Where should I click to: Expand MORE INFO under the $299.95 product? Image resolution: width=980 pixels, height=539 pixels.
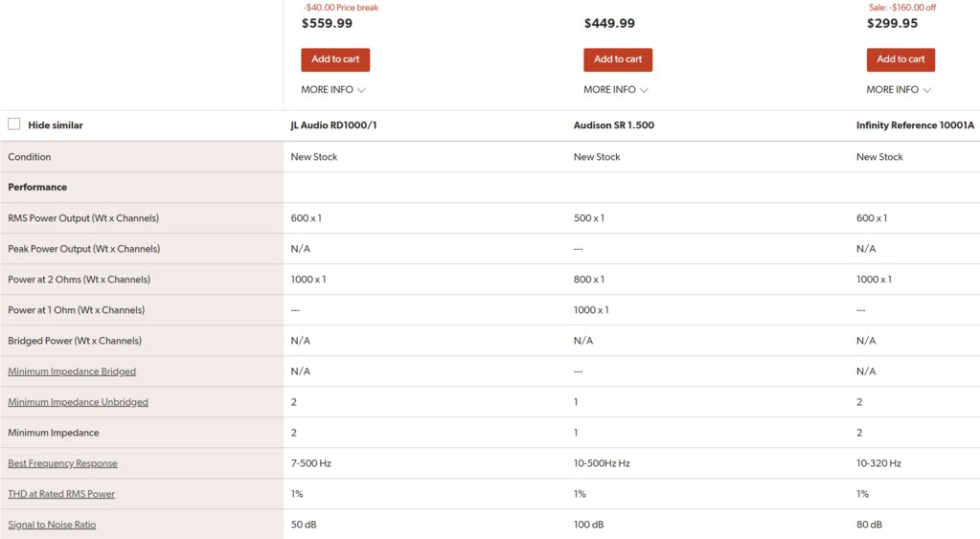click(899, 89)
